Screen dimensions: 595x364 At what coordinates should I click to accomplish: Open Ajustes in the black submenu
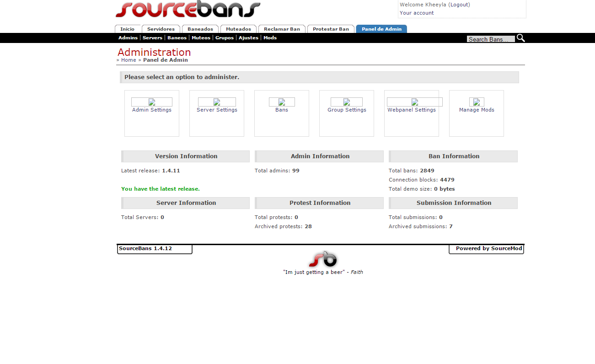[248, 38]
